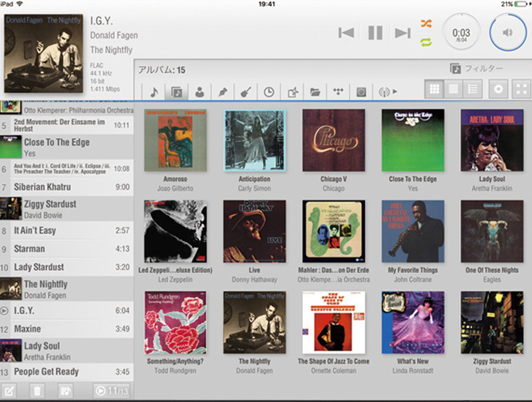Open Donny Hathaway Live album
The image size is (532, 402).
point(255,231)
